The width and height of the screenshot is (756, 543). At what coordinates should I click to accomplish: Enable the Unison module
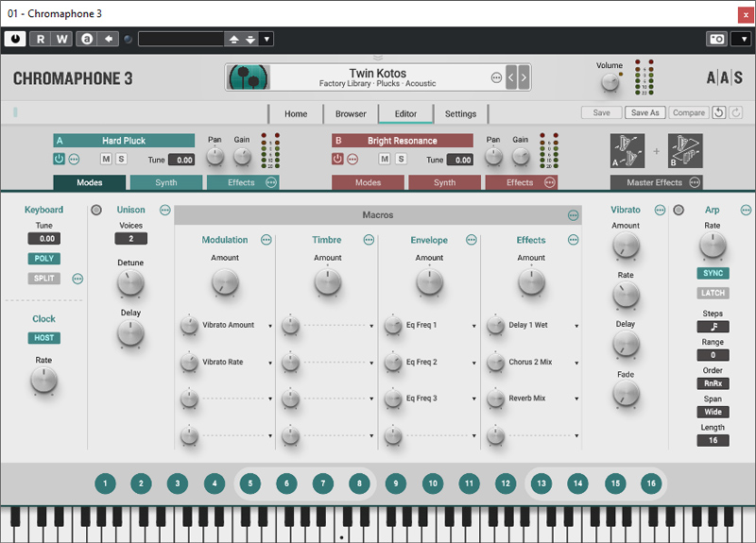pos(96,210)
